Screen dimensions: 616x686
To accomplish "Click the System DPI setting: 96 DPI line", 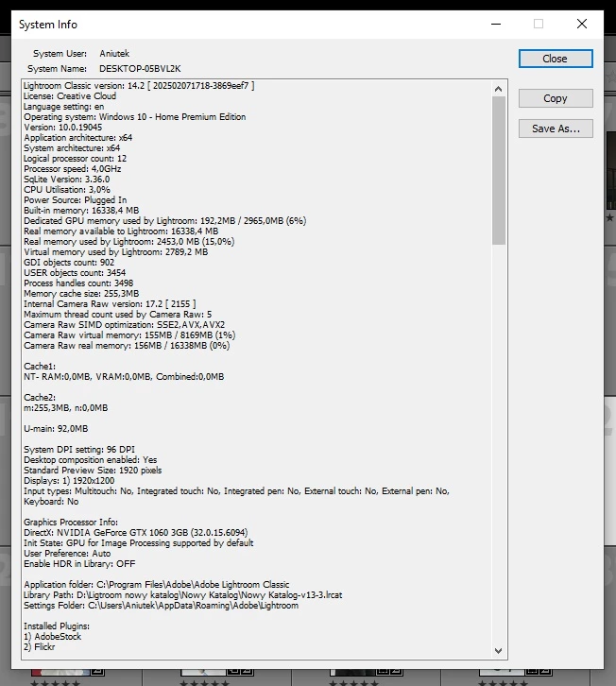I will 79,450.
